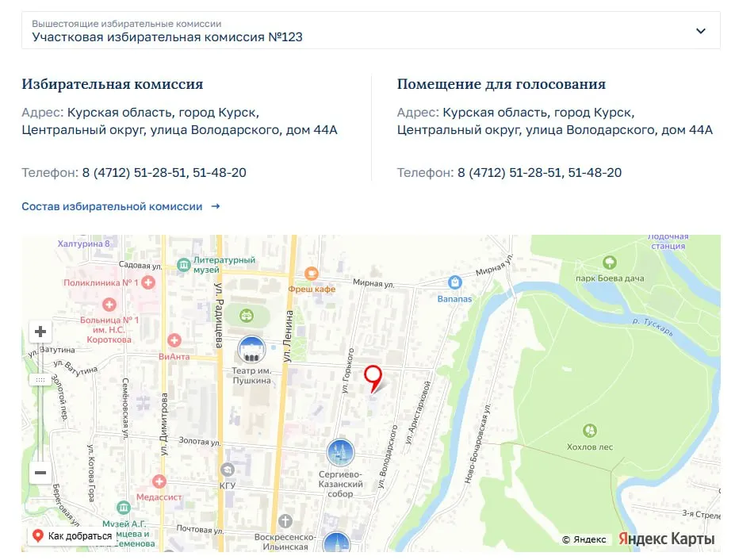Click 'Садовая ул.' street label
This screenshot has height=560, width=735.
point(140,265)
